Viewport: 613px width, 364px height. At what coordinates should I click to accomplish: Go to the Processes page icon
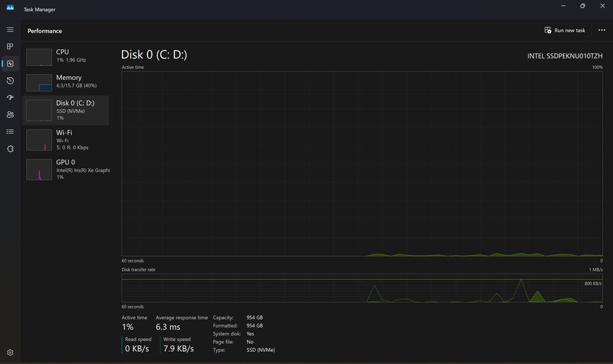[x=10, y=47]
